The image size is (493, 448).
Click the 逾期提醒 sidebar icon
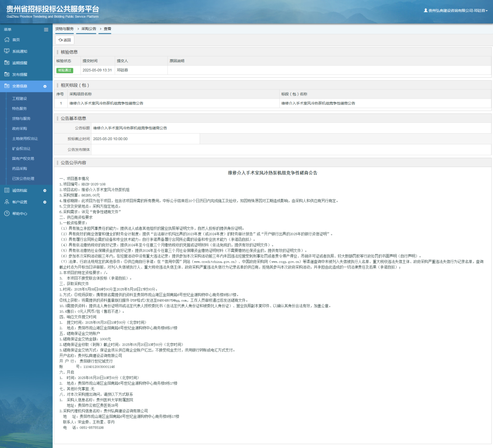(7, 63)
